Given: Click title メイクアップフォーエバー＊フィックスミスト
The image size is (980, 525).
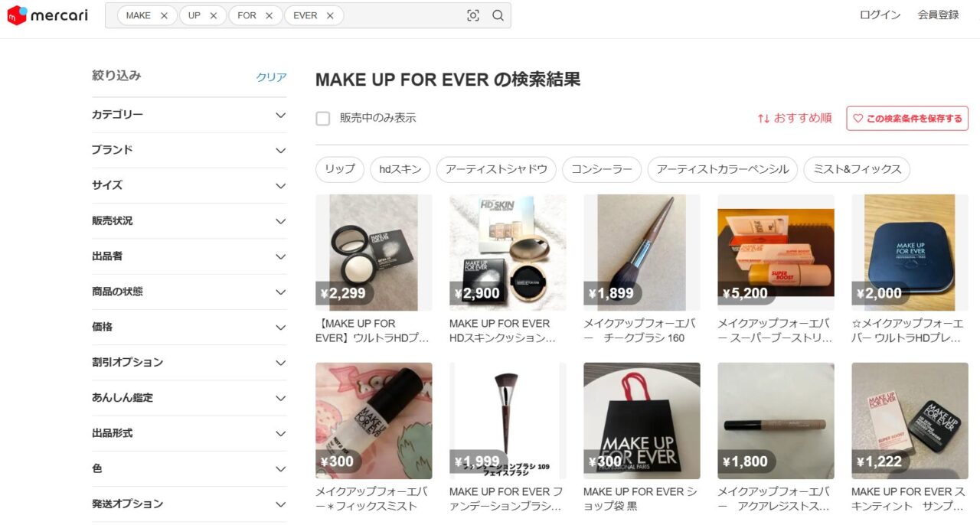Looking at the screenshot, I should (372, 499).
